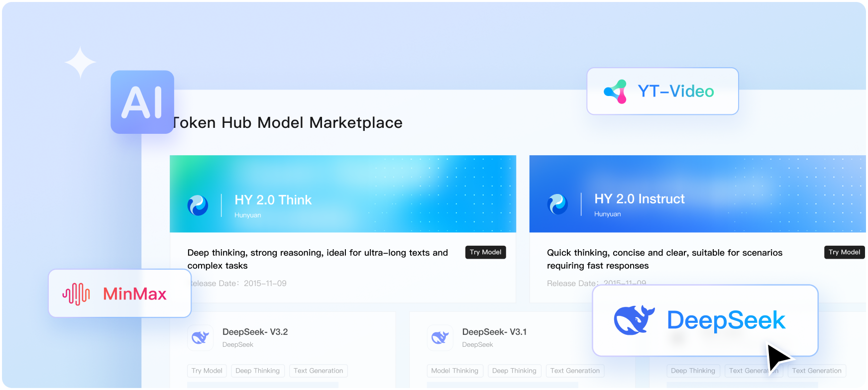Click the large DeepSeek brand name text
The width and height of the screenshot is (868, 390).
pos(726,320)
